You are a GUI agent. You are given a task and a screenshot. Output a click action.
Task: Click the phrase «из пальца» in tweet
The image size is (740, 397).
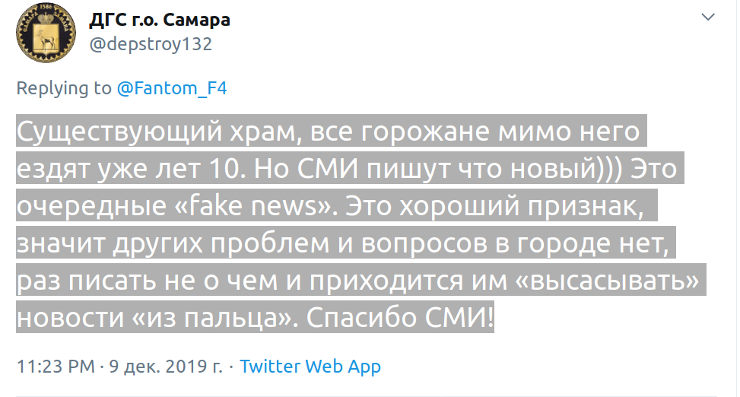click(215, 318)
